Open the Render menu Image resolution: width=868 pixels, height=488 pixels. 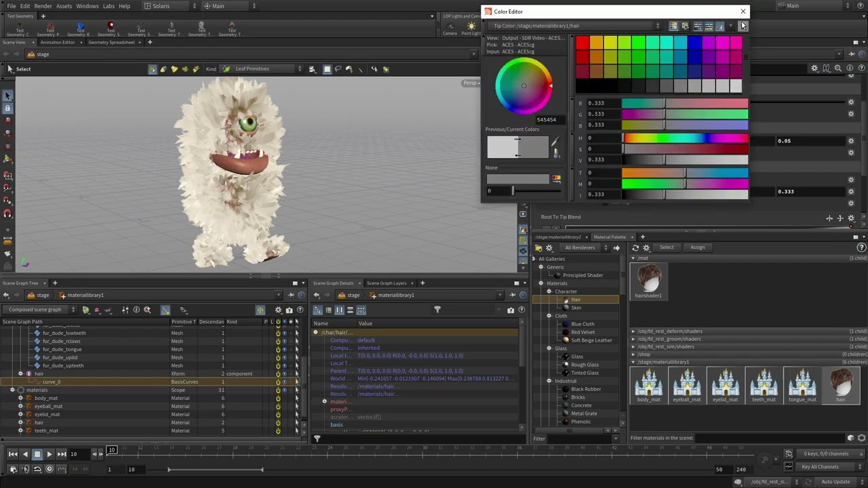click(x=43, y=6)
